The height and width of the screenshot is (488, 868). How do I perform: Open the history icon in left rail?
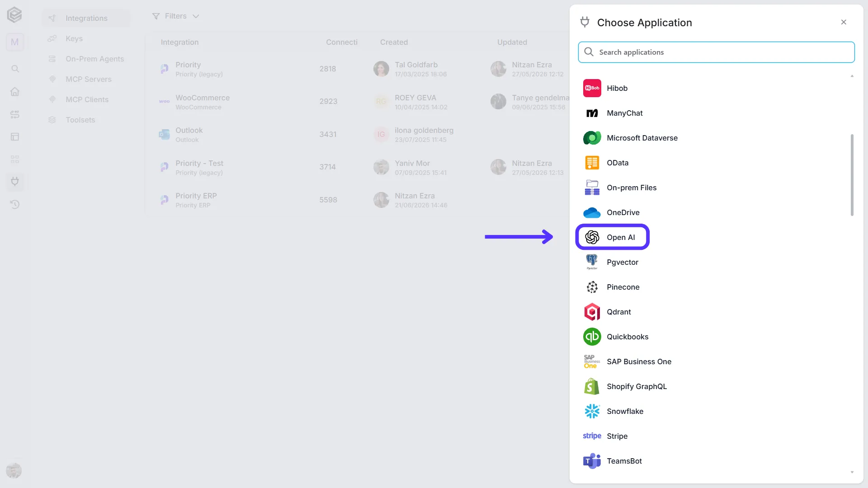tap(15, 204)
